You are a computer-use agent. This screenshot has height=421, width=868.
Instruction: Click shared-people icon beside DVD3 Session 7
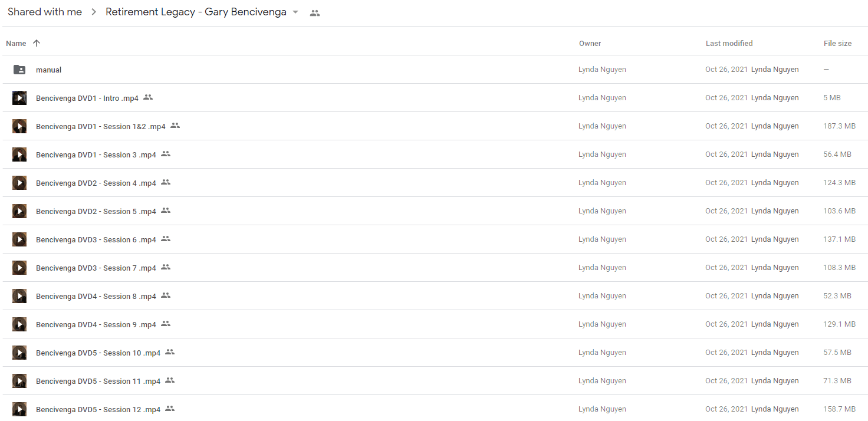pyautogui.click(x=166, y=267)
